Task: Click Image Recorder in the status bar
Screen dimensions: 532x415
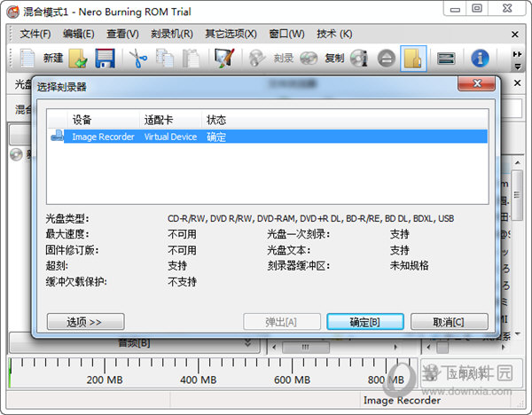Action: (402, 401)
